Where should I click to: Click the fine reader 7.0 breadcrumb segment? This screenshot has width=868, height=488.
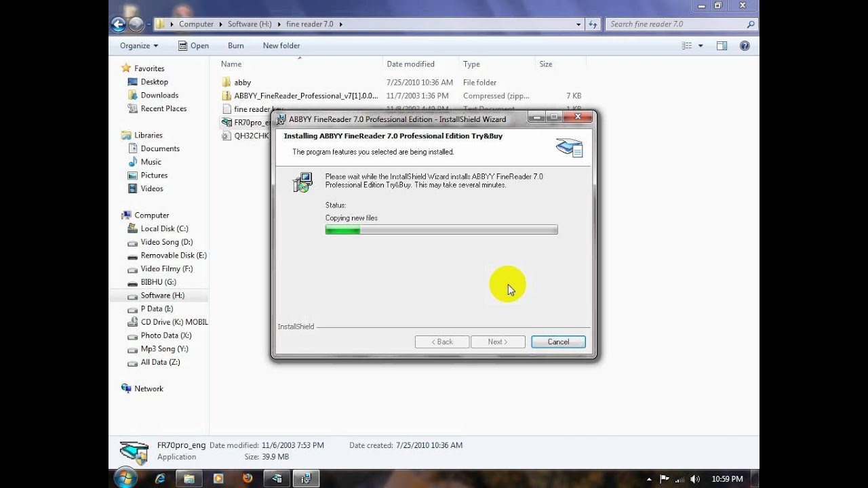309,24
